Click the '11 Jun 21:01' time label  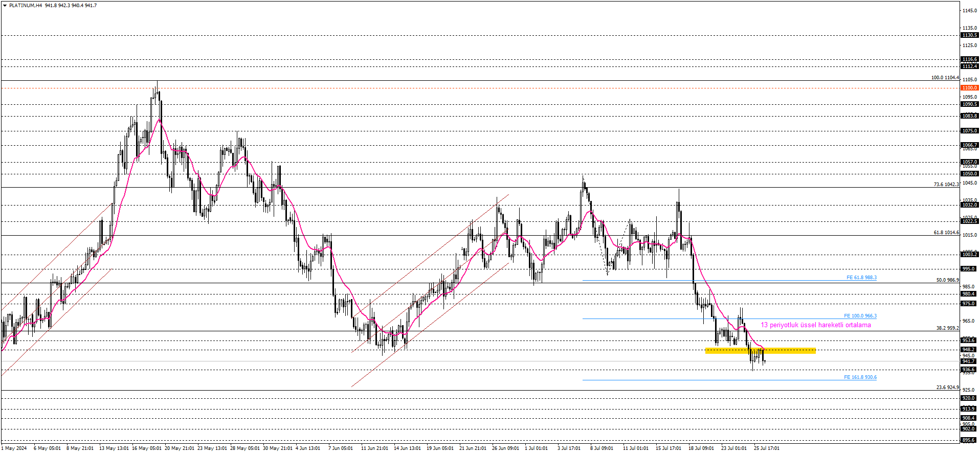pos(374,448)
